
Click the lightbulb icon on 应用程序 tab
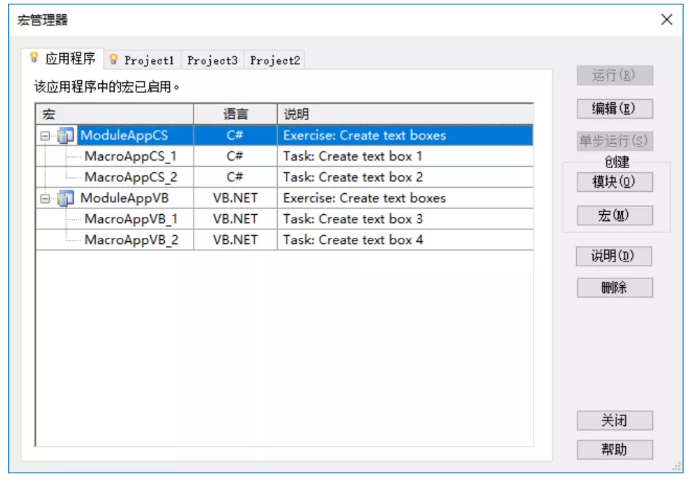(x=34, y=57)
